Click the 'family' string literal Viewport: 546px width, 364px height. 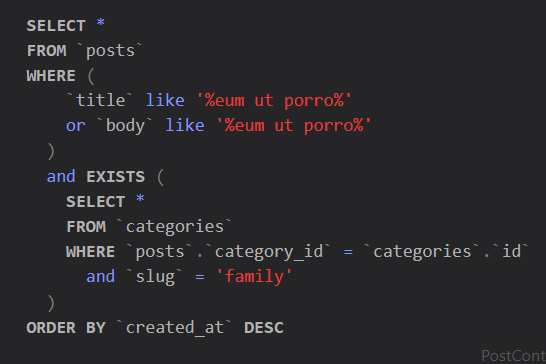(254, 277)
